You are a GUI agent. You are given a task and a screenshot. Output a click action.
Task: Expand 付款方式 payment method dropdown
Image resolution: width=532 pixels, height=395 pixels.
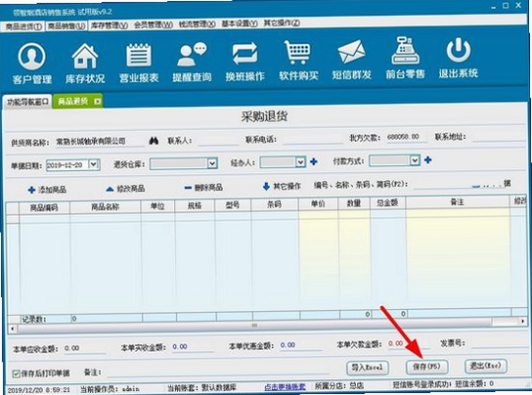tap(415, 160)
